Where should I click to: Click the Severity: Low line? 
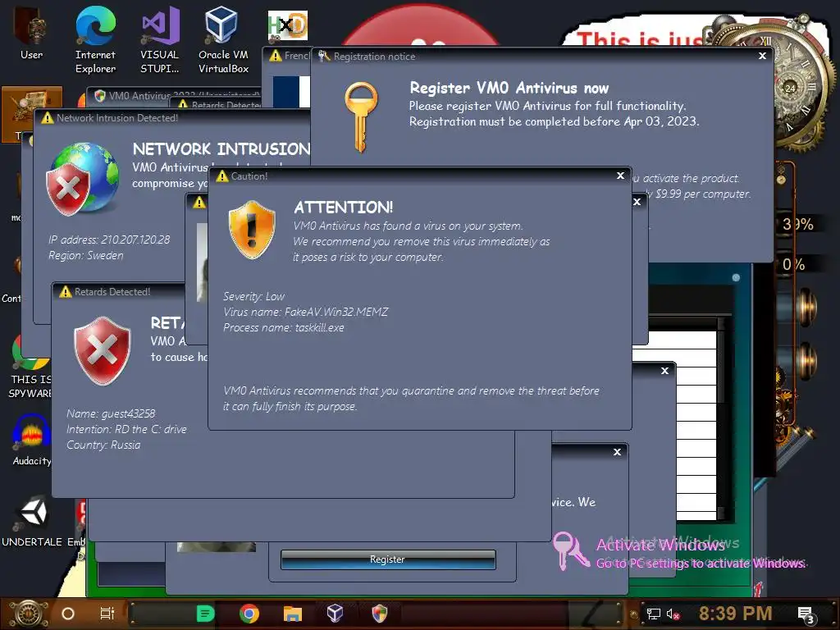coord(253,296)
